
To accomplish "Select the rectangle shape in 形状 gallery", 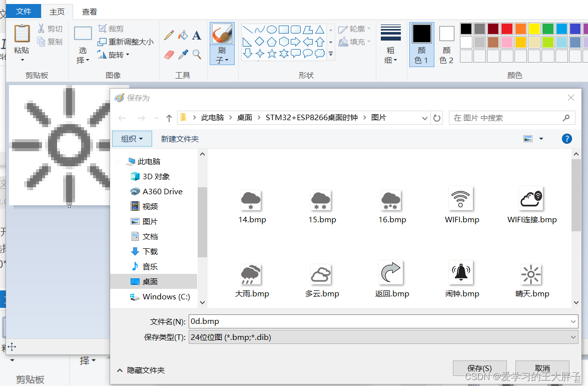I will tap(283, 29).
